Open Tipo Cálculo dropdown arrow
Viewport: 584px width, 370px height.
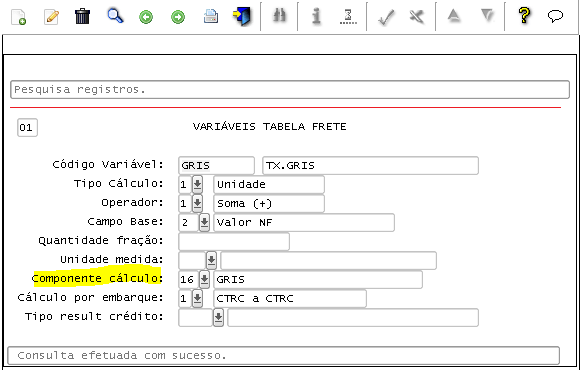[x=197, y=184]
